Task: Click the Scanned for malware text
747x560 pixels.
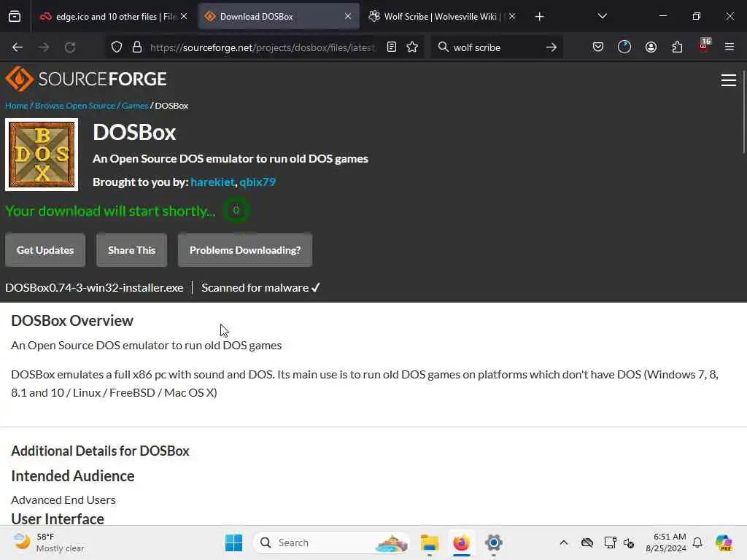Action: (x=260, y=287)
